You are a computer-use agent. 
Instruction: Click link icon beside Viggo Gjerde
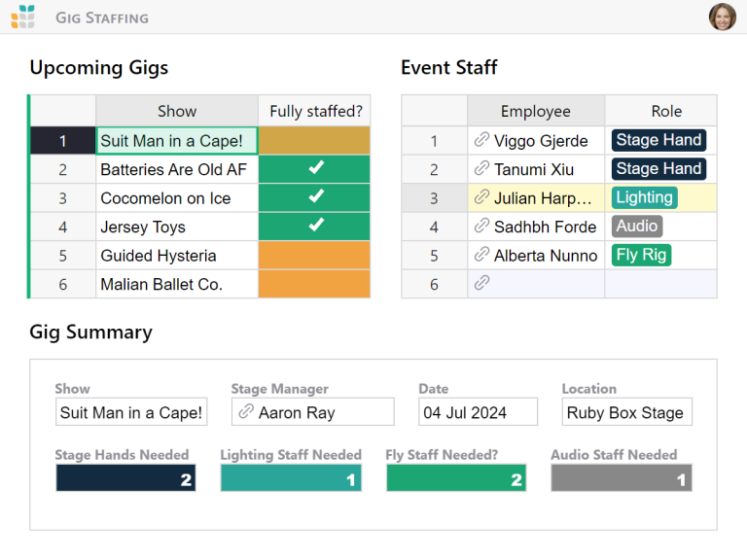coord(481,140)
